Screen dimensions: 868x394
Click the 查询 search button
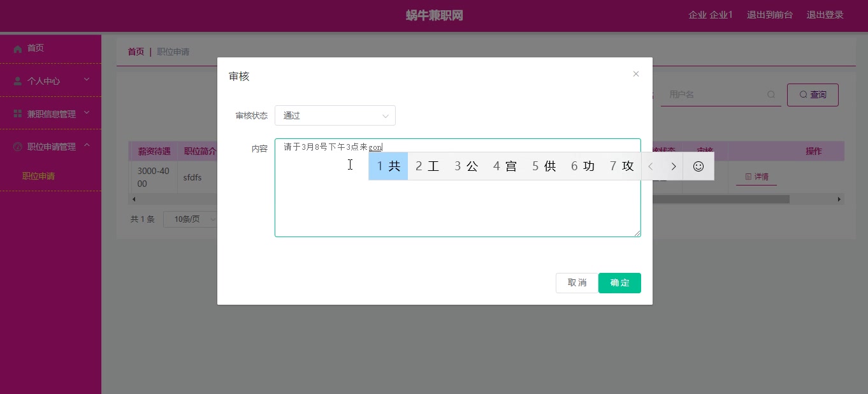coord(813,94)
